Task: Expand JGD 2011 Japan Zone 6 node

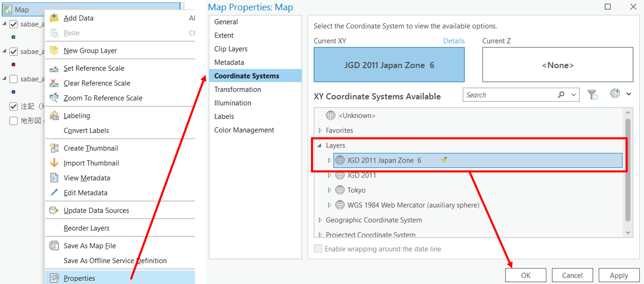Action: point(329,160)
